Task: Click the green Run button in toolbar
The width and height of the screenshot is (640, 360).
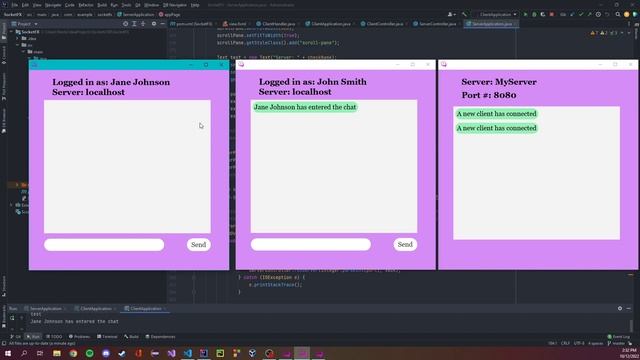Action: click(525, 14)
